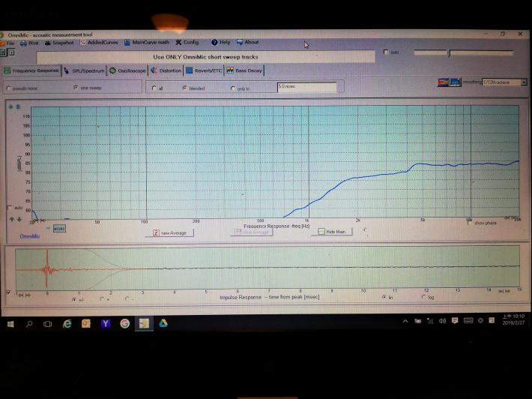
Task: Click the level slider handle at top right
Action: [x=449, y=53]
